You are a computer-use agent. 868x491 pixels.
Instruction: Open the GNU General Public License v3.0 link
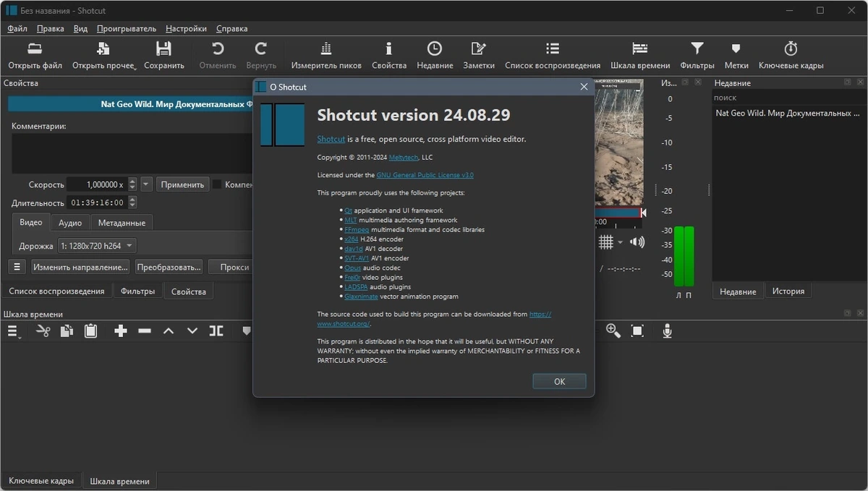click(425, 175)
